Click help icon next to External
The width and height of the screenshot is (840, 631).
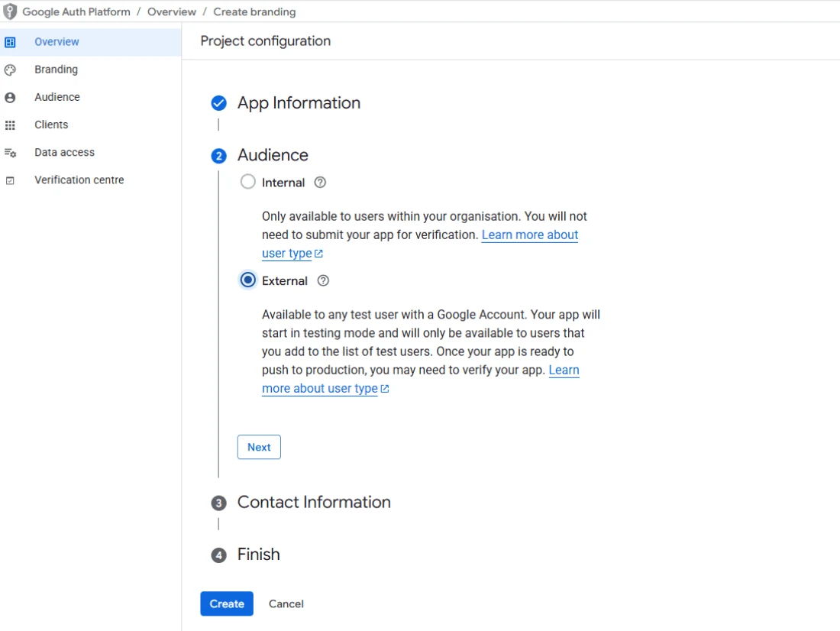(x=323, y=280)
